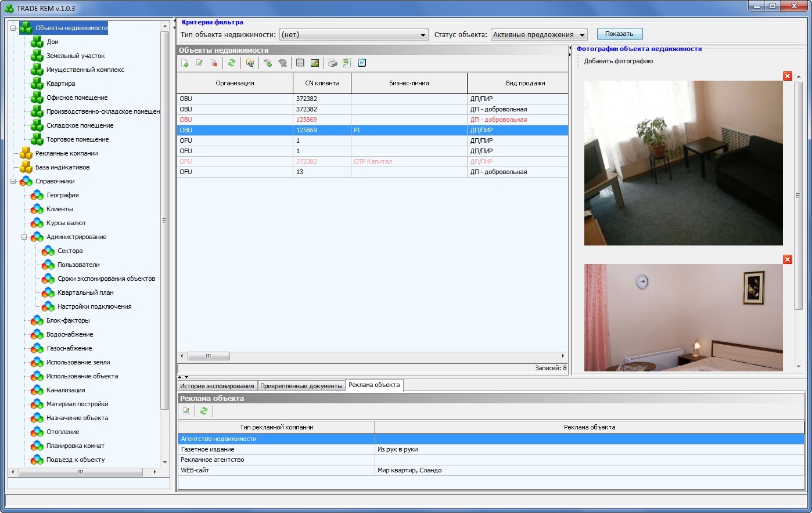Image resolution: width=812 pixels, height=513 pixels.
Task: Click the photo panel vertical scrollbar
Action: coord(798,194)
